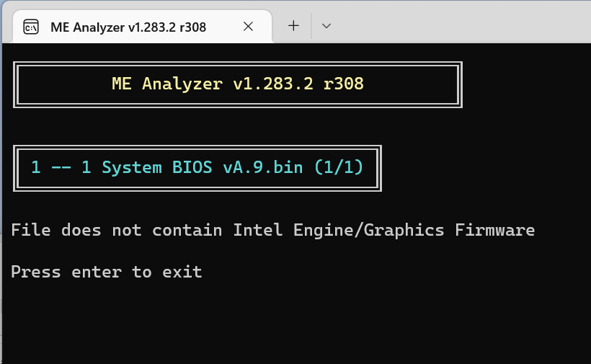Click the leading "1 -- 1" in the cyan box

(x=61, y=168)
